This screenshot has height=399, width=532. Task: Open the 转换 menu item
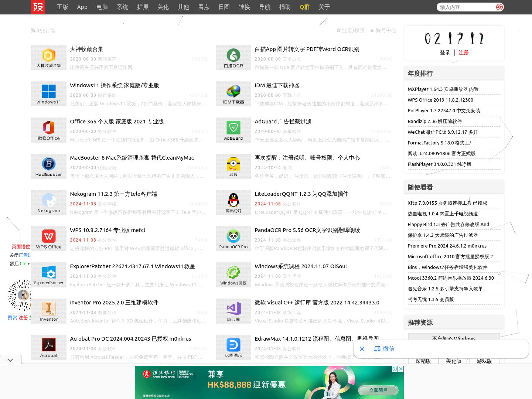(x=244, y=7)
